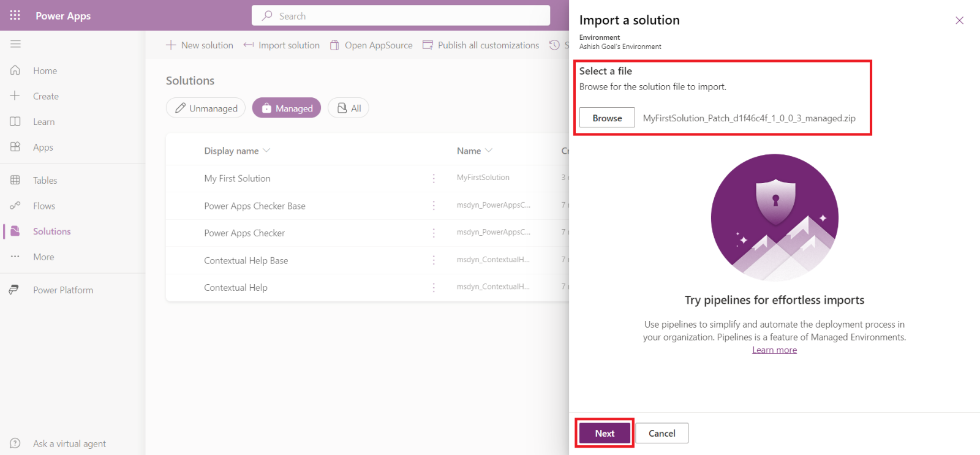Click Browse to choose solution file
Viewport: 980px width, 455px height.
click(607, 118)
